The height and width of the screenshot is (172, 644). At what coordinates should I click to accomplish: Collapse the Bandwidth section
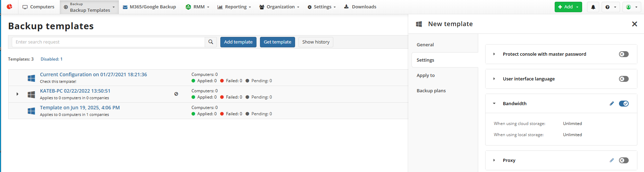point(494,103)
